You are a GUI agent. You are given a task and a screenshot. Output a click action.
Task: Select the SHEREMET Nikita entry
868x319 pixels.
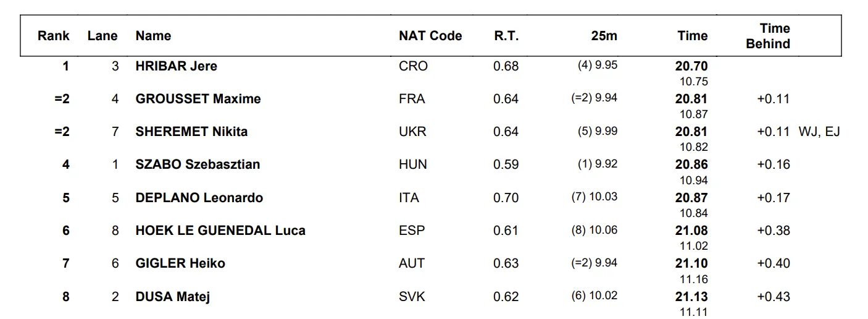pos(191,132)
